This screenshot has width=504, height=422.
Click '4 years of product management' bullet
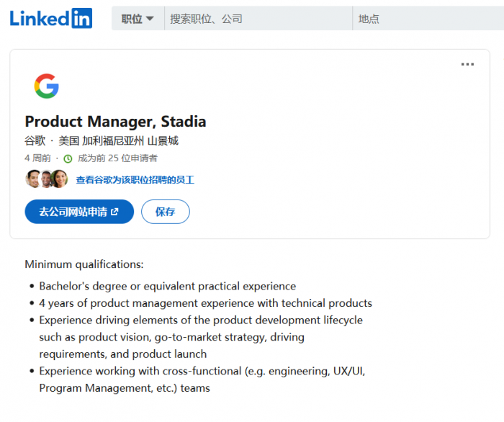[205, 303]
